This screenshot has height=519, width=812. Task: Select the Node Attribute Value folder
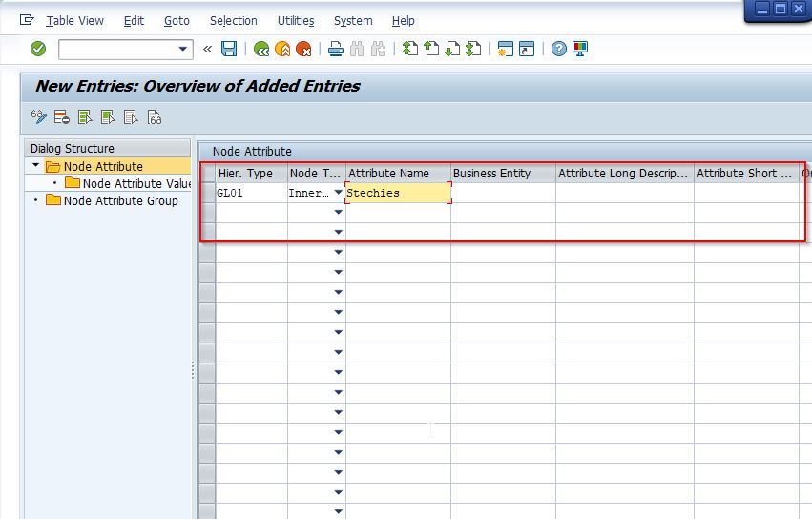pyautogui.click(x=128, y=183)
